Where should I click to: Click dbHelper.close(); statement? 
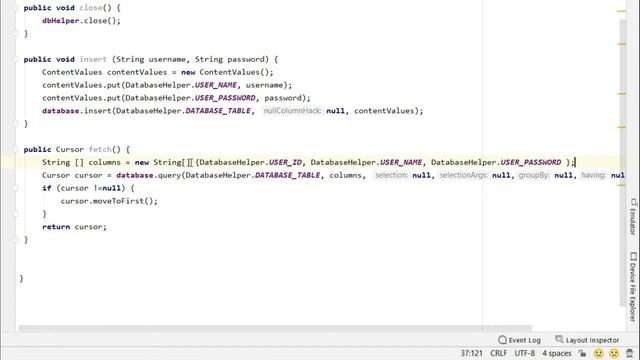point(81,21)
